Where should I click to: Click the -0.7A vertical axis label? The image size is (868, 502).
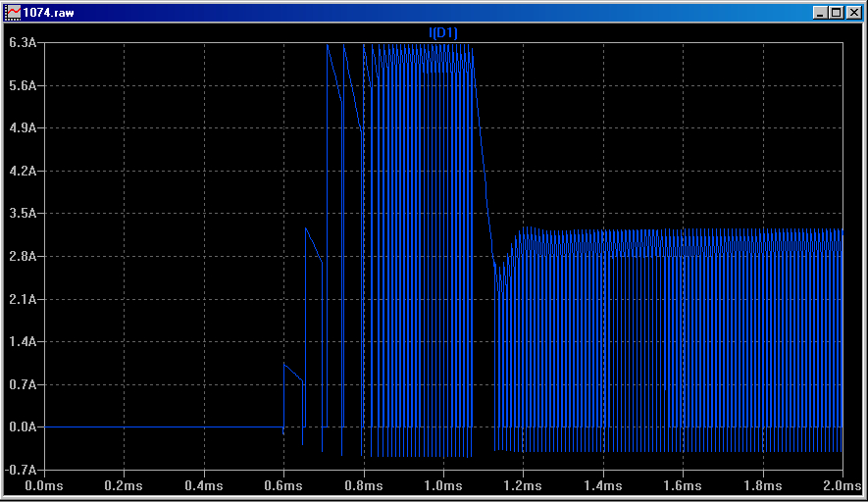(21, 470)
